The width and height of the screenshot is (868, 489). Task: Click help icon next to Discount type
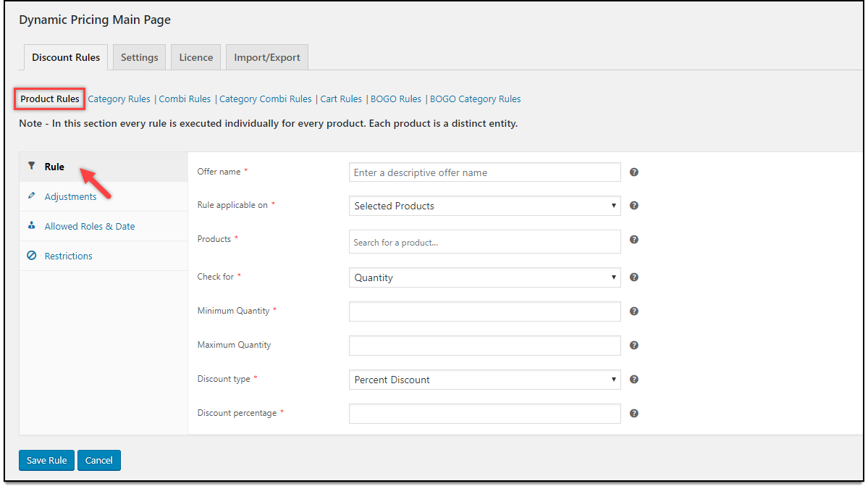(x=633, y=379)
